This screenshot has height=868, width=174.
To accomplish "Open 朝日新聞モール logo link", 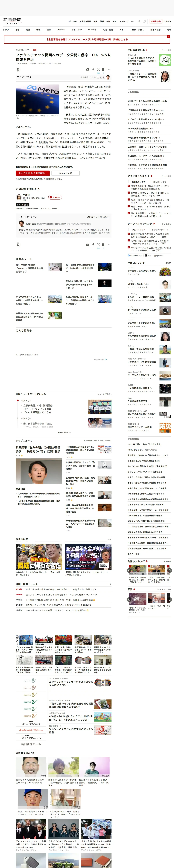I will [x=31, y=744].
